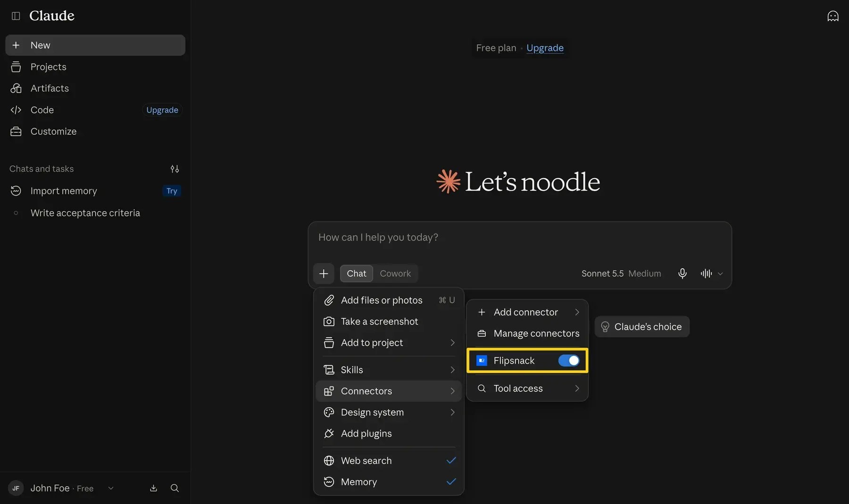This screenshot has height=504, width=849.
Task: Expand the Tool access submenu
Action: (x=527, y=388)
